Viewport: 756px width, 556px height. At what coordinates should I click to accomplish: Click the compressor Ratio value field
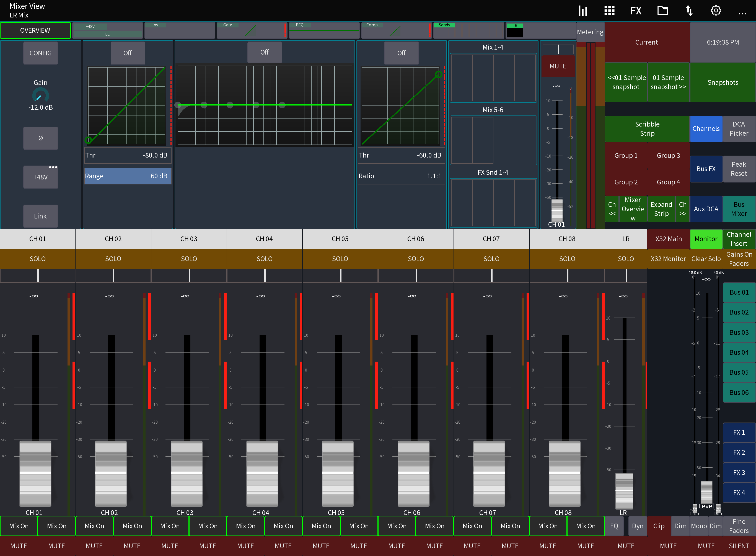point(401,176)
